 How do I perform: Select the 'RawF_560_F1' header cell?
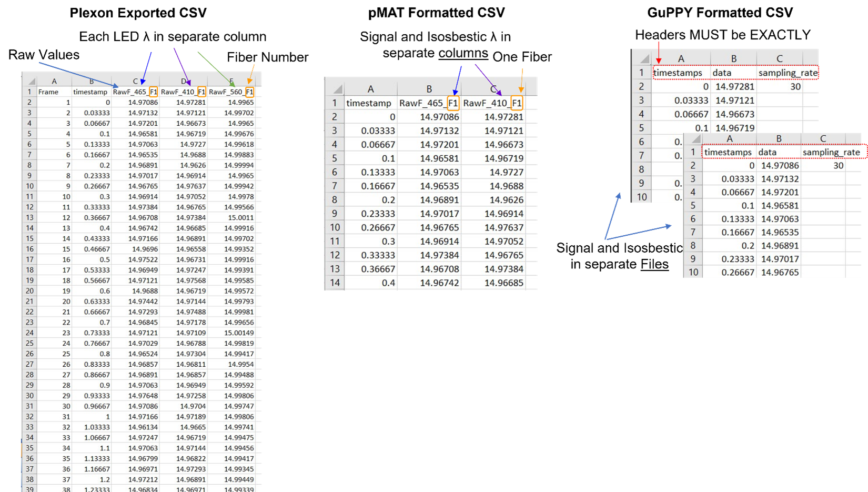tap(231, 92)
